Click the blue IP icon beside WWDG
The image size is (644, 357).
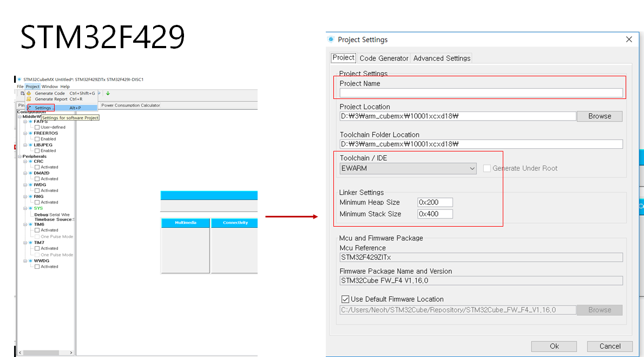click(x=30, y=261)
